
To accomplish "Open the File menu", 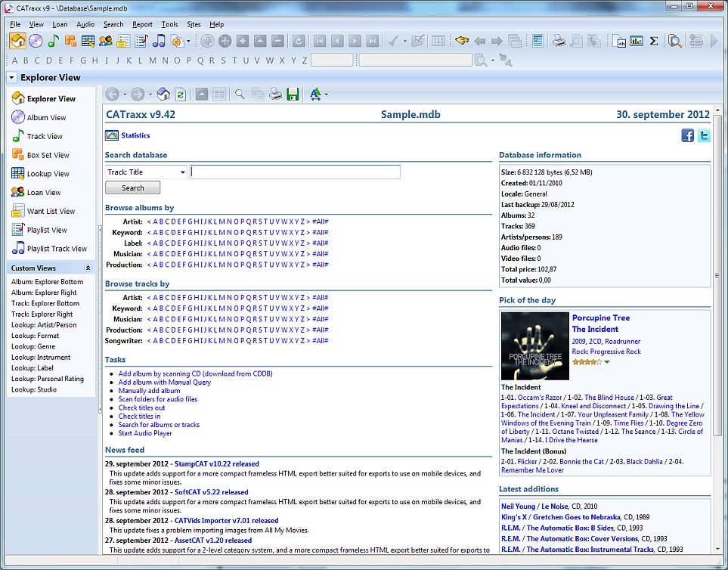I will pyautogui.click(x=15, y=24).
